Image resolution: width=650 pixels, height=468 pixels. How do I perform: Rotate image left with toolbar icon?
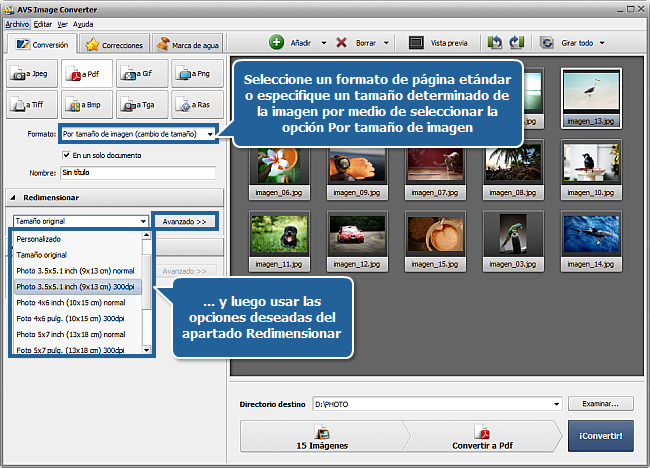pos(495,42)
